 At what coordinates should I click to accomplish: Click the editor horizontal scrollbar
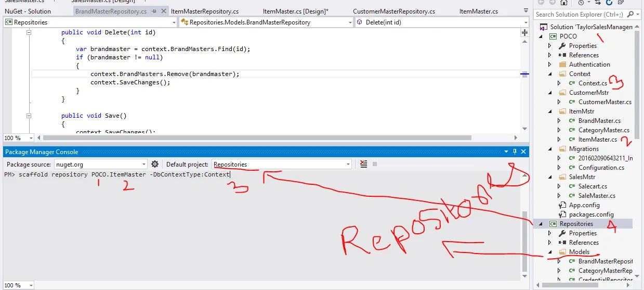click(x=257, y=138)
